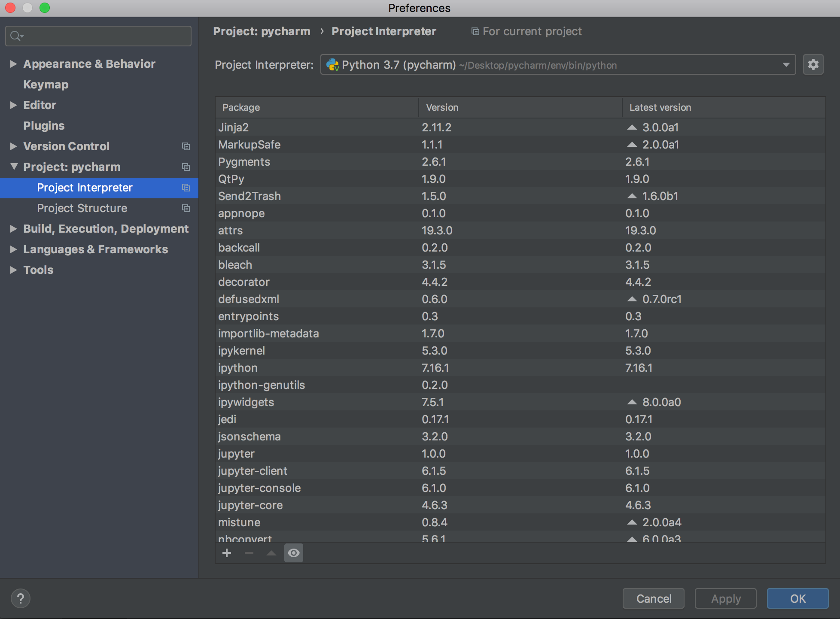This screenshot has height=619, width=840.
Task: Click the Cancel button
Action: click(654, 598)
